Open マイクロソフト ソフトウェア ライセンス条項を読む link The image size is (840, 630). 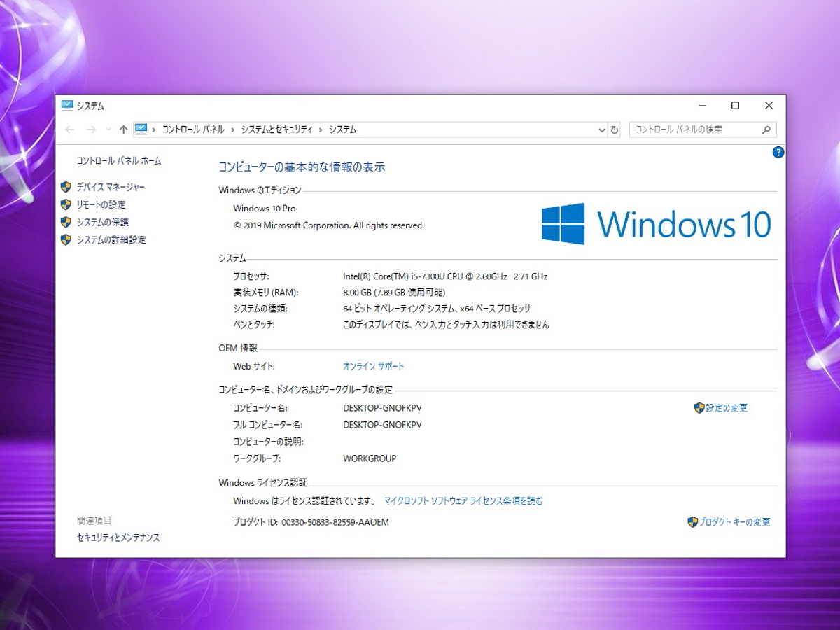point(463,500)
